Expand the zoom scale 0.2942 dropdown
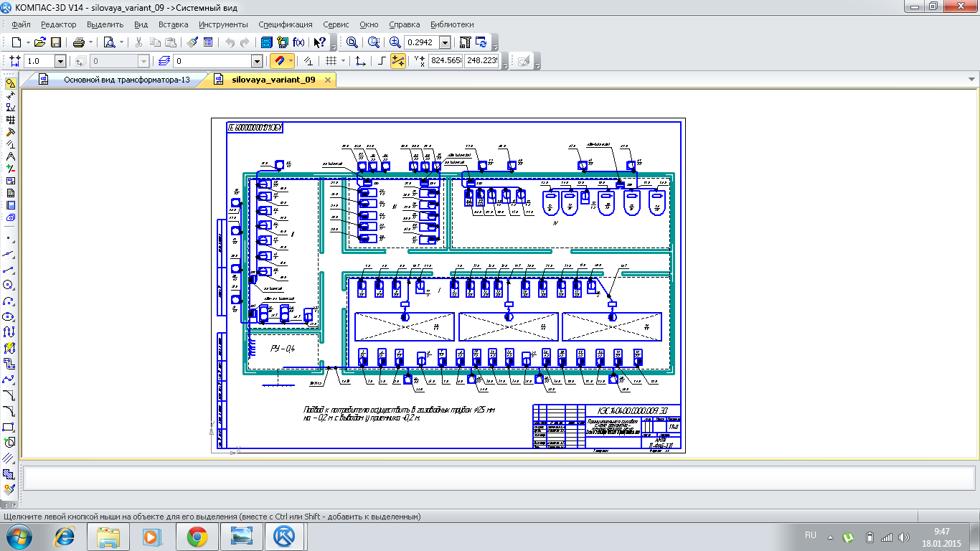The width and height of the screenshot is (980, 551). (445, 43)
